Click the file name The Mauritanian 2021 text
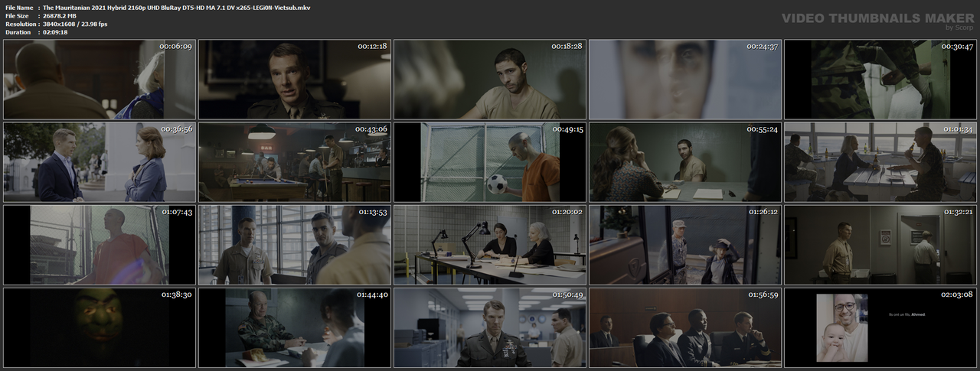This screenshot has width=980, height=371. click(177, 7)
